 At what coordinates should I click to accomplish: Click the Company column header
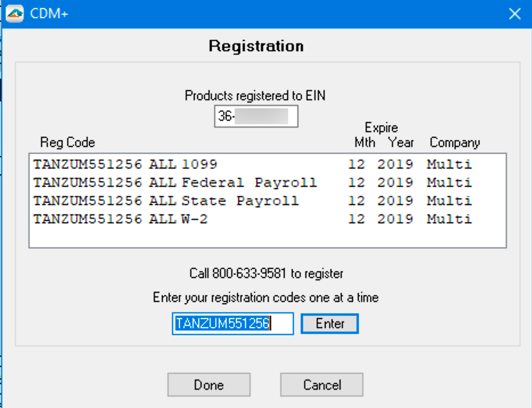coord(455,142)
